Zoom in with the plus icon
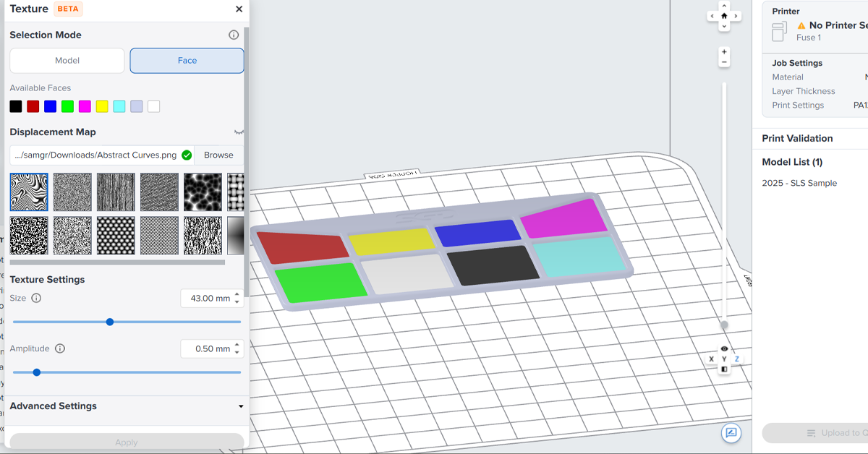868x454 pixels. point(724,52)
